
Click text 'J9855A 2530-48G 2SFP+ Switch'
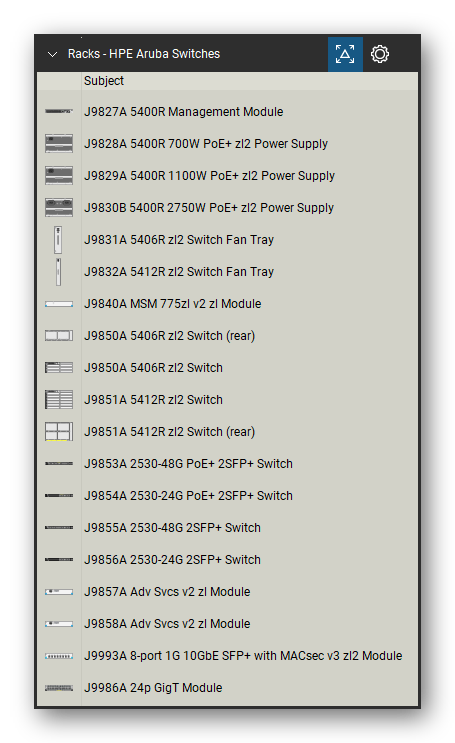pos(172,528)
